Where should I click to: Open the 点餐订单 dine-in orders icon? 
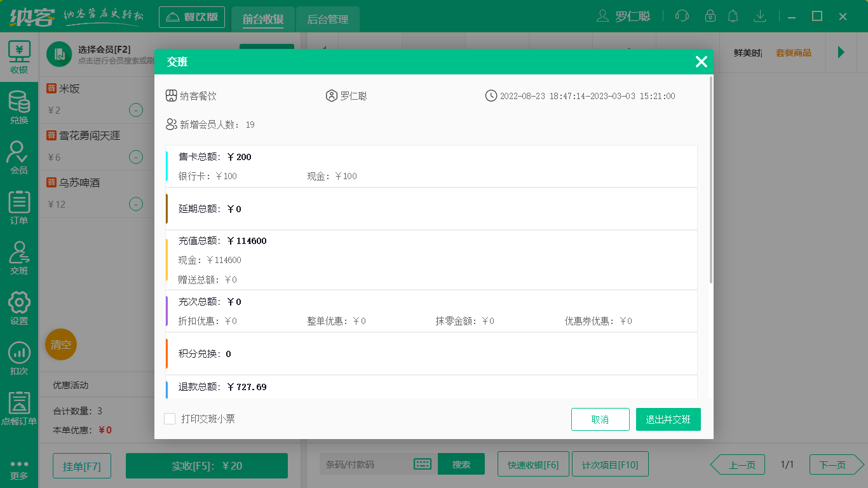[x=19, y=407]
